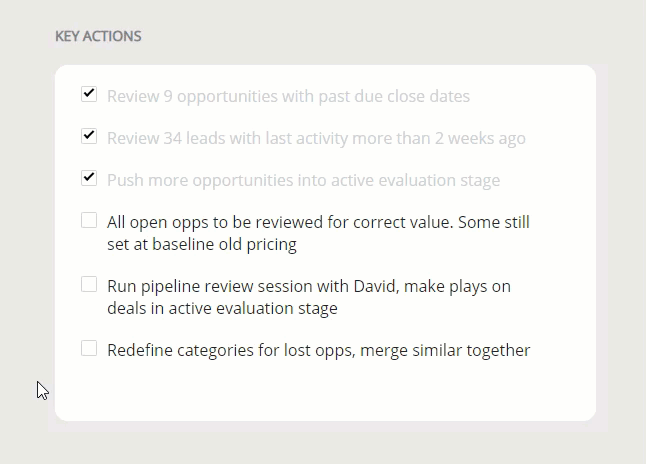Screen dimensions: 646x464
Task: Click phrase 'merge similar together' in last task
Action: coord(445,350)
